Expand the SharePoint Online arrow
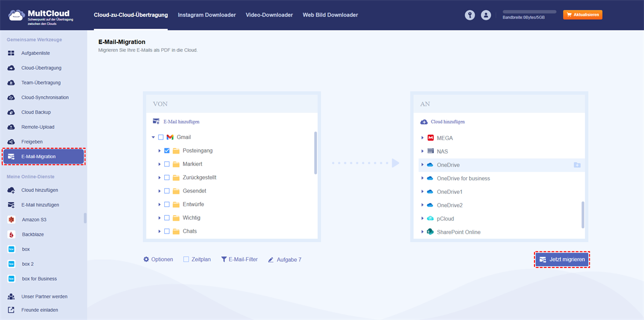644x320 pixels. (x=422, y=232)
